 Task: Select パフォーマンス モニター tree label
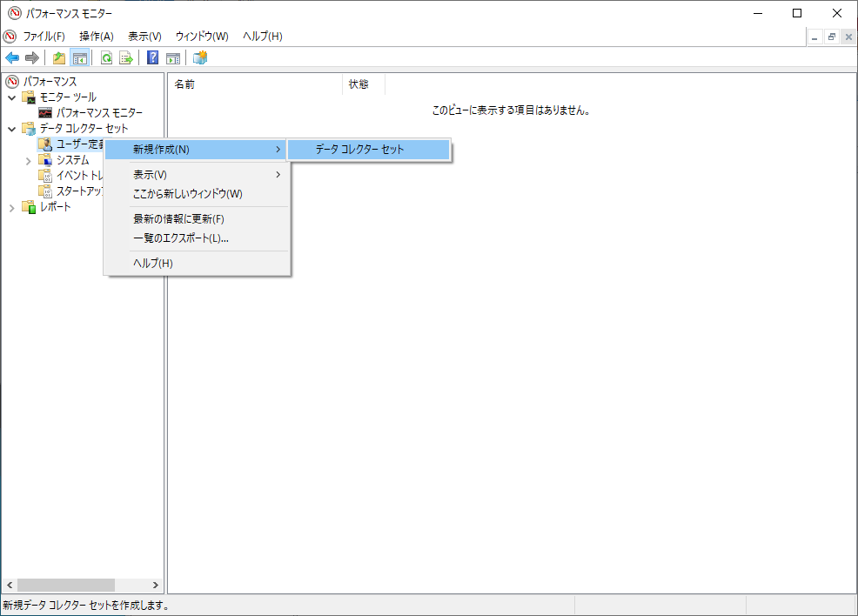[99, 113]
